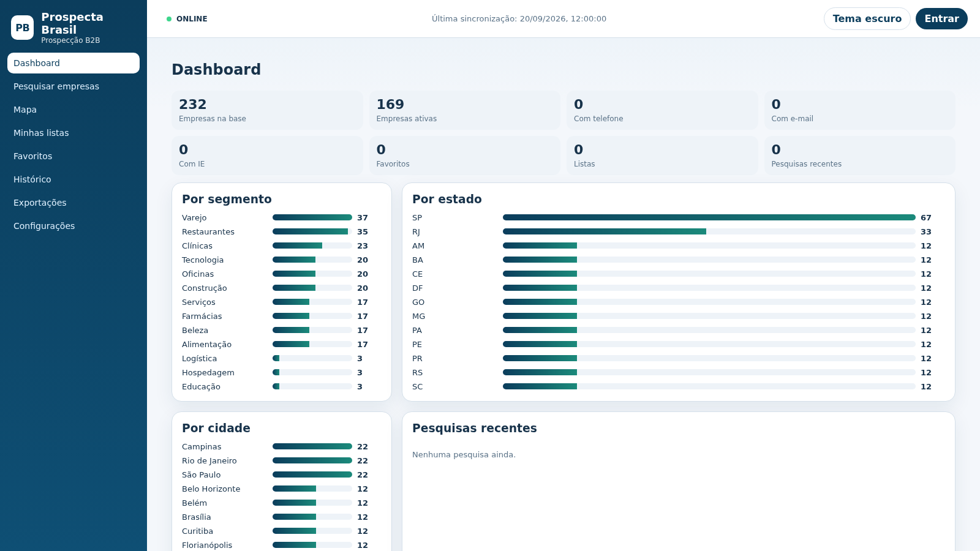Click the Restaurantes segment bar
Viewport: 980px width, 551px height.
(x=312, y=231)
